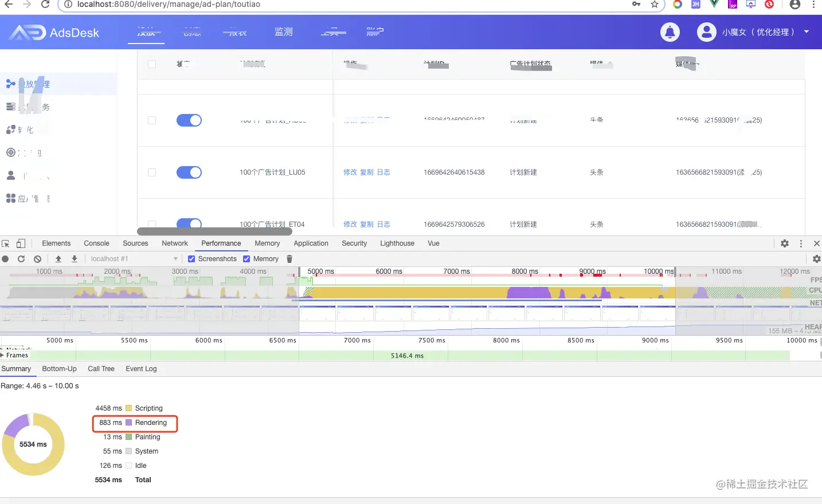Screen dimensions: 822x504
Task: Open DevTools settings gear in tab bar
Action: click(x=785, y=243)
